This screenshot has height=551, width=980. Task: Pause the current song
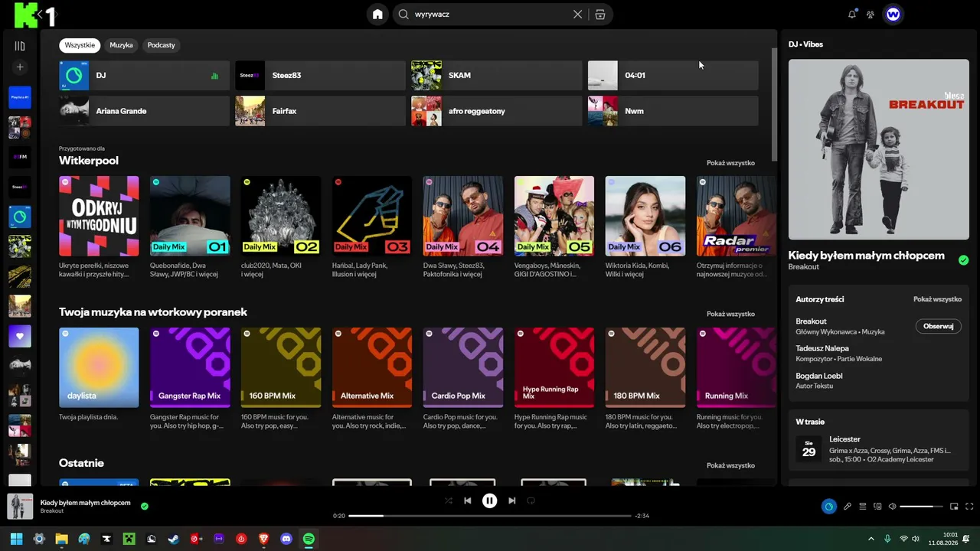click(489, 500)
